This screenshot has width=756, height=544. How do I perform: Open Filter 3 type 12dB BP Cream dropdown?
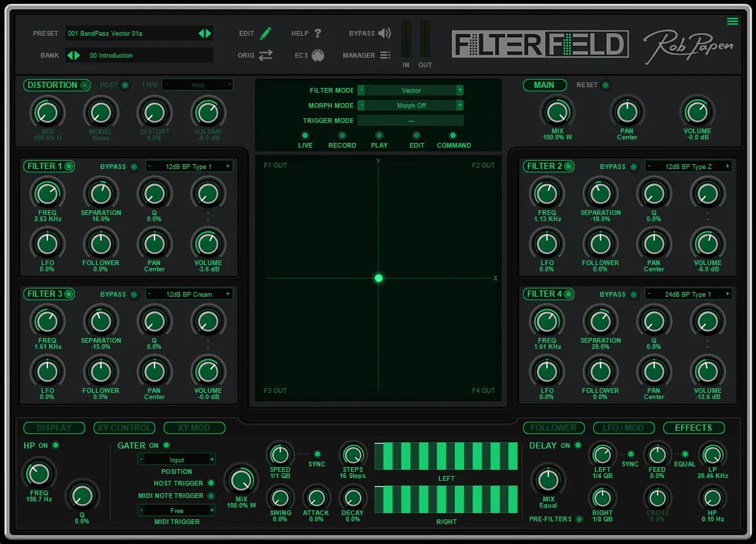[x=189, y=294]
